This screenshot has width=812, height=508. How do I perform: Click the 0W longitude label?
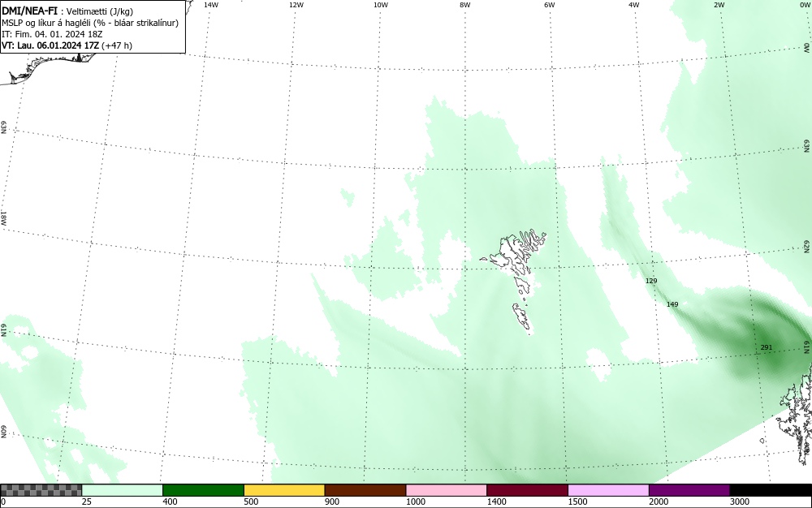point(805,5)
